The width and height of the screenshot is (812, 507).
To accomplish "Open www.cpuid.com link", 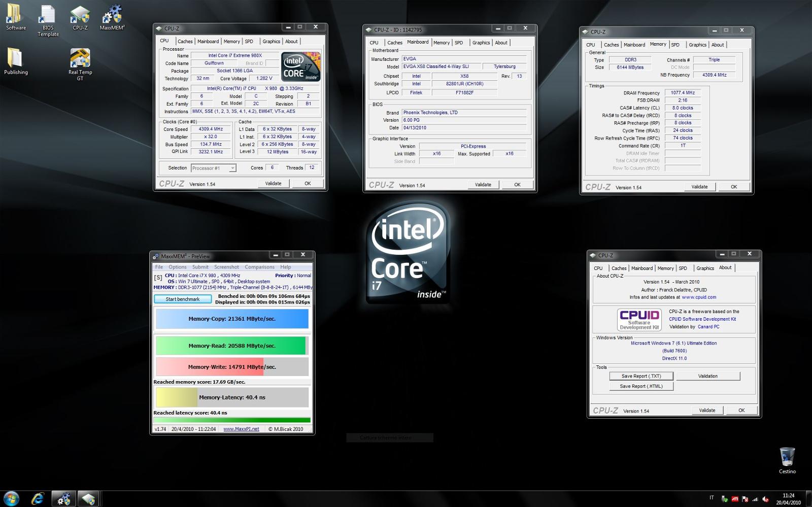I will click(x=699, y=297).
